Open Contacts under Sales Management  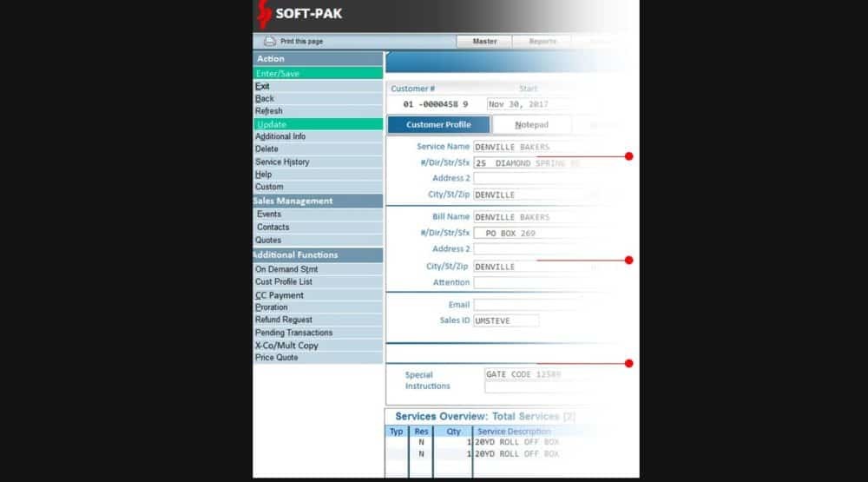(273, 227)
